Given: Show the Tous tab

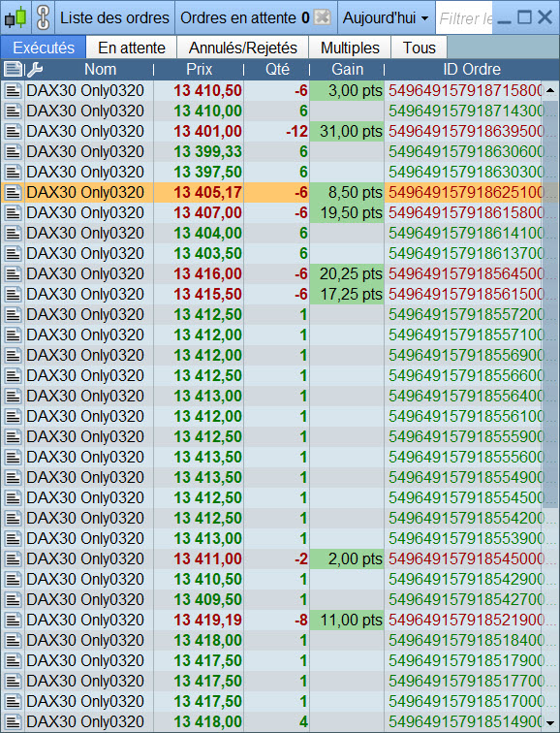Looking at the screenshot, I should (419, 48).
